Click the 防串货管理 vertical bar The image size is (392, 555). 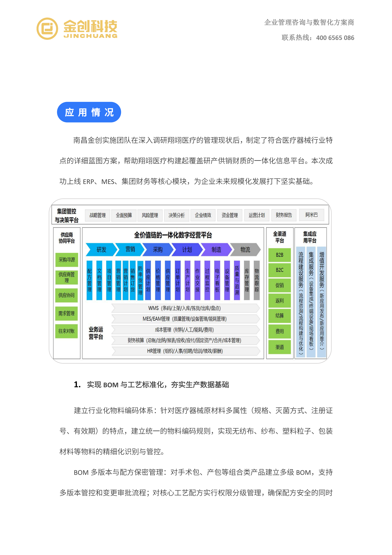pyautogui.click(x=140, y=280)
